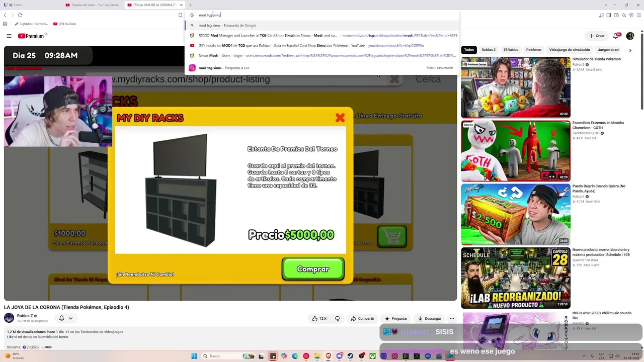Switch to the YouTube Studio video details tab

point(93,5)
